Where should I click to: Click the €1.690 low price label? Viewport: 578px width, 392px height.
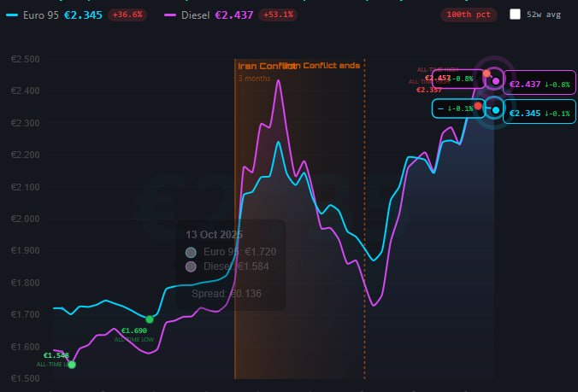[134, 331]
